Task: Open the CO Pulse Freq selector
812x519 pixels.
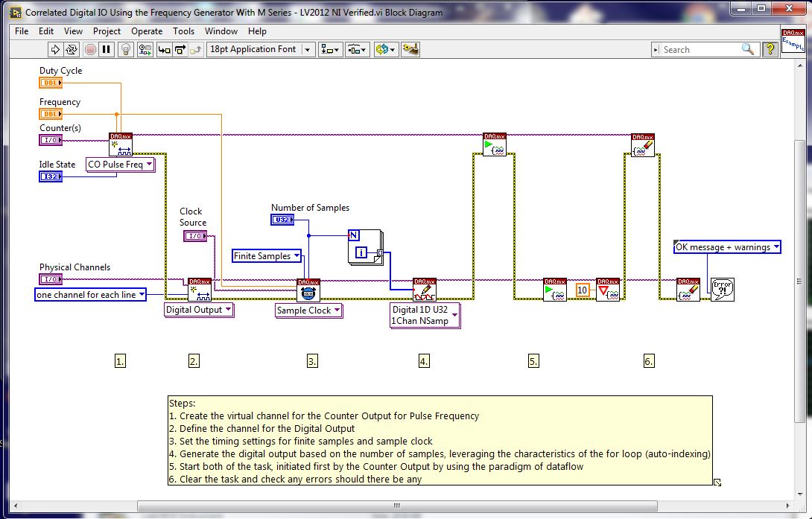Action: [x=120, y=165]
